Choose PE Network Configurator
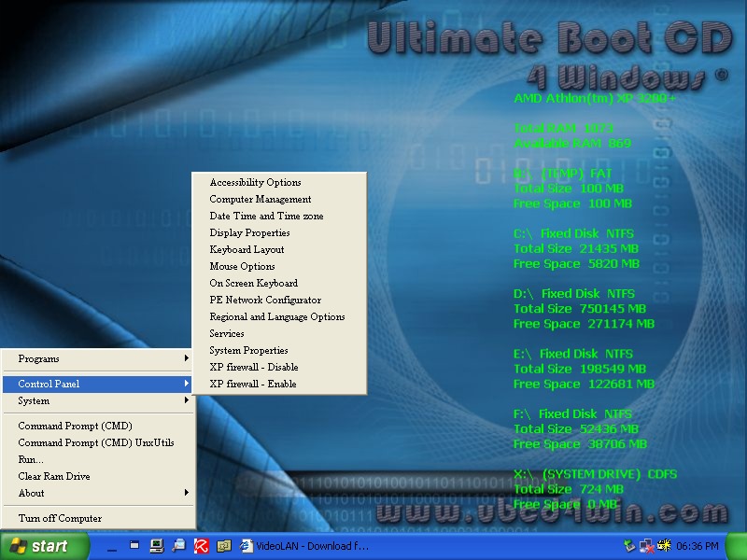Screen dimensions: 747x560 pos(265,300)
